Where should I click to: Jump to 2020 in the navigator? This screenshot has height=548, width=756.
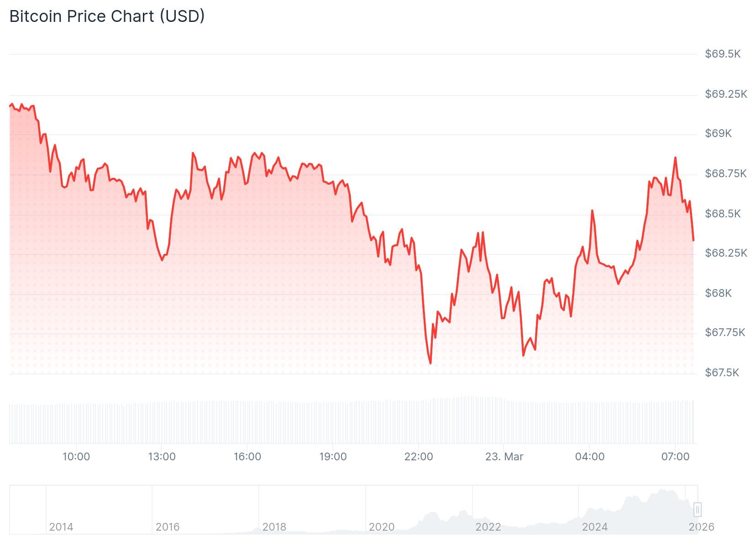tap(382, 527)
